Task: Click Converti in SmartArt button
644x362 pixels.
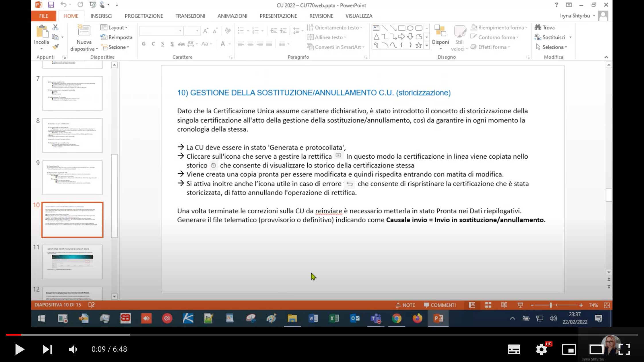Action: point(336,47)
